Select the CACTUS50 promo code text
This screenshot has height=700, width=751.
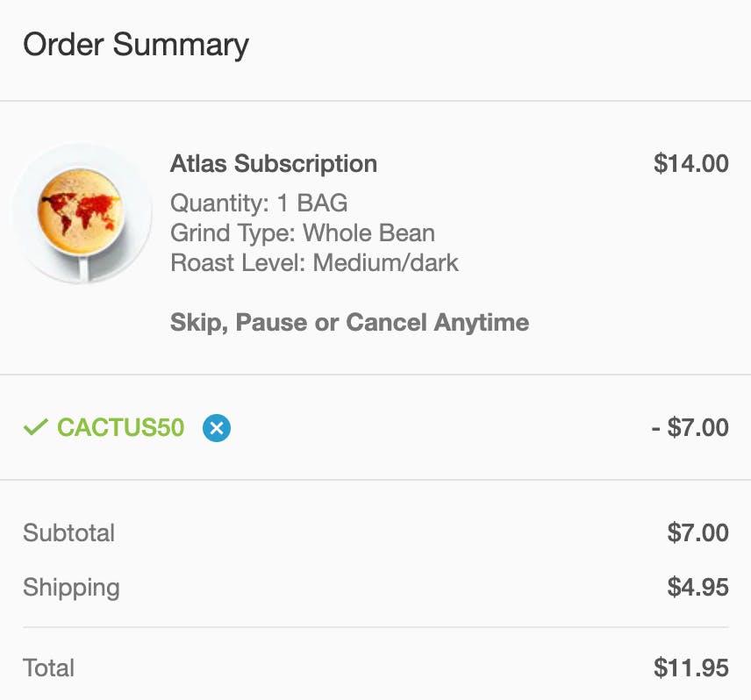[x=120, y=428]
